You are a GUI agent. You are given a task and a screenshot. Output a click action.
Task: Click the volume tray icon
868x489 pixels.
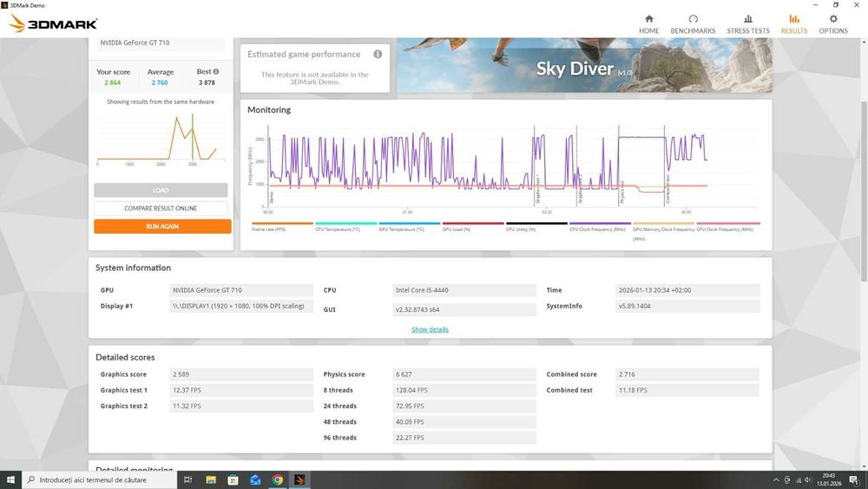[x=807, y=480]
